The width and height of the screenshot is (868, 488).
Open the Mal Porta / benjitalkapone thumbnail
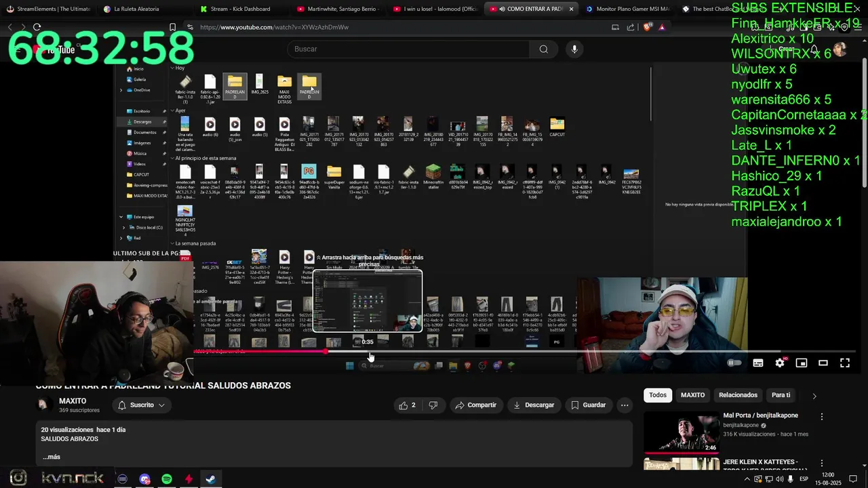pos(682,432)
